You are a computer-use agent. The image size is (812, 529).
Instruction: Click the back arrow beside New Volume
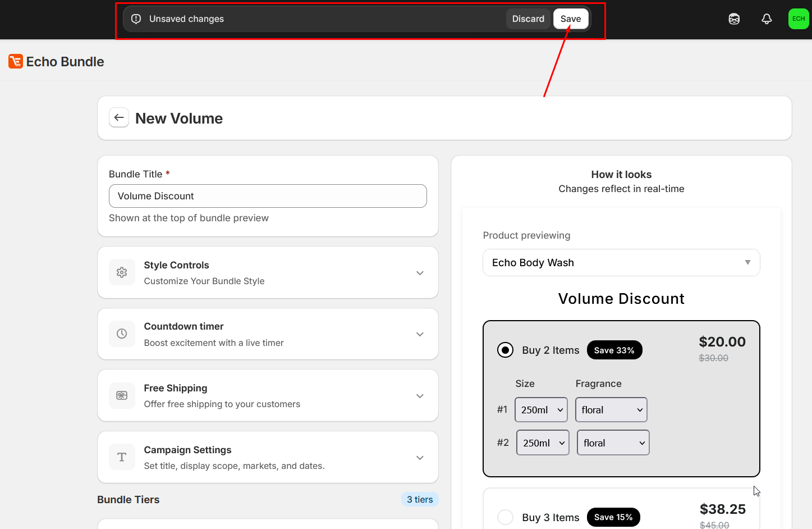click(119, 118)
